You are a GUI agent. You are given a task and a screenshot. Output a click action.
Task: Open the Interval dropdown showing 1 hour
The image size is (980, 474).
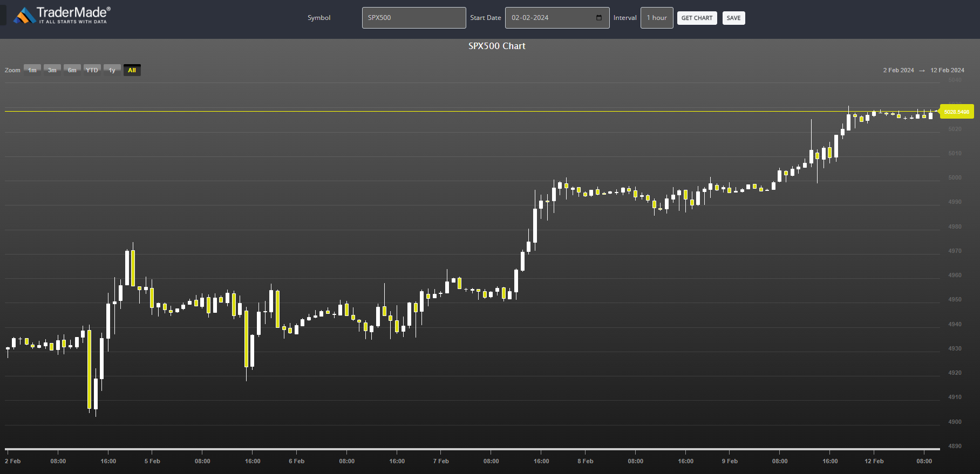click(x=657, y=18)
